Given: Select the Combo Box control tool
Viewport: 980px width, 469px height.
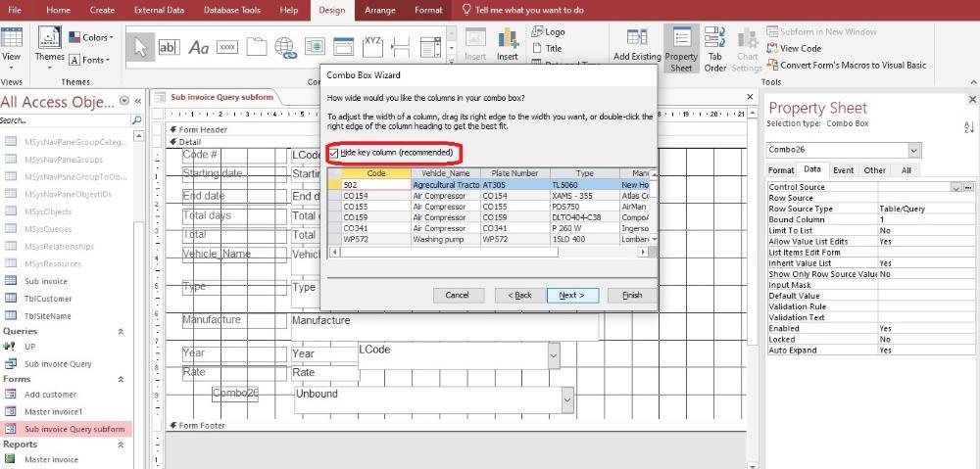Looking at the screenshot, I should click(x=430, y=47).
